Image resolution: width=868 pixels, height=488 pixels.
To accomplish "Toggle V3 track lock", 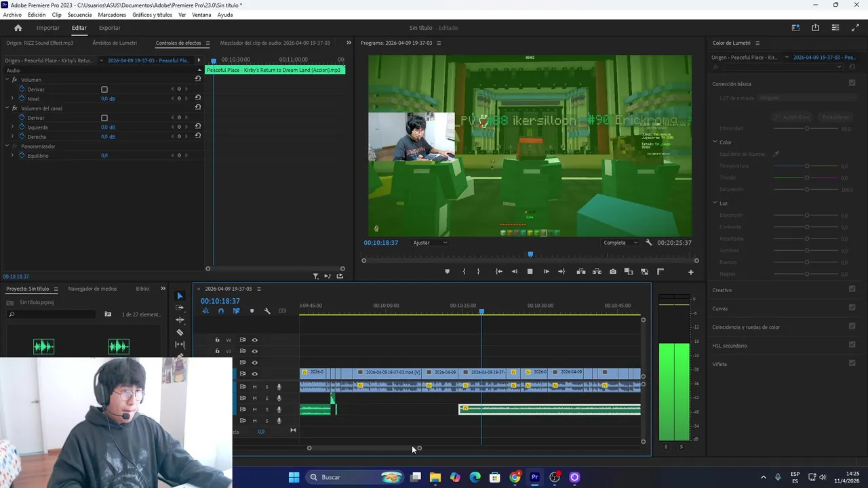I will [217, 351].
